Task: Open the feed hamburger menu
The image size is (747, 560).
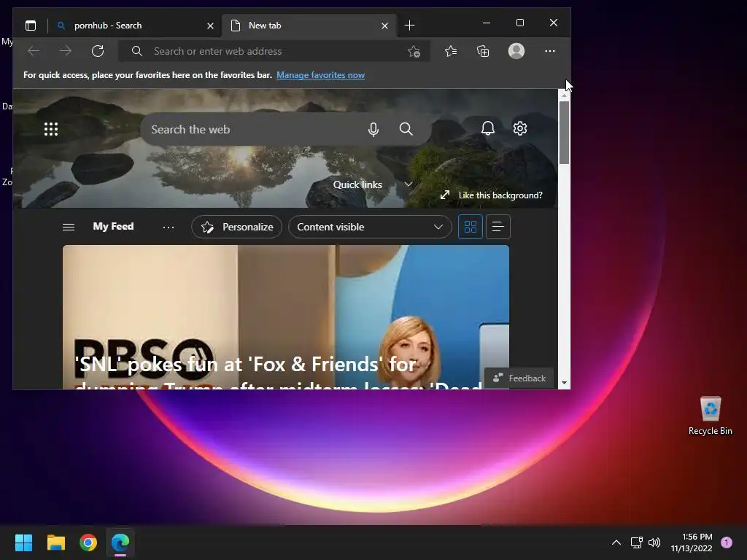Action: click(69, 227)
